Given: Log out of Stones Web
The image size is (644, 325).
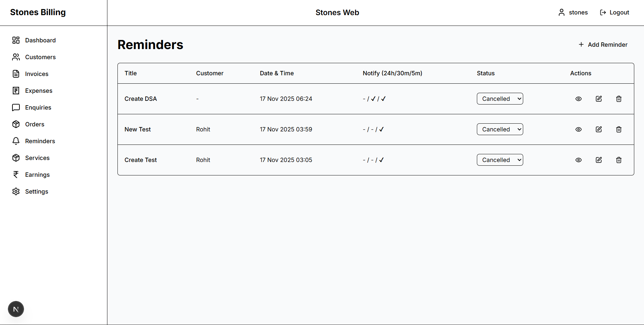Looking at the screenshot, I should 614,12.
